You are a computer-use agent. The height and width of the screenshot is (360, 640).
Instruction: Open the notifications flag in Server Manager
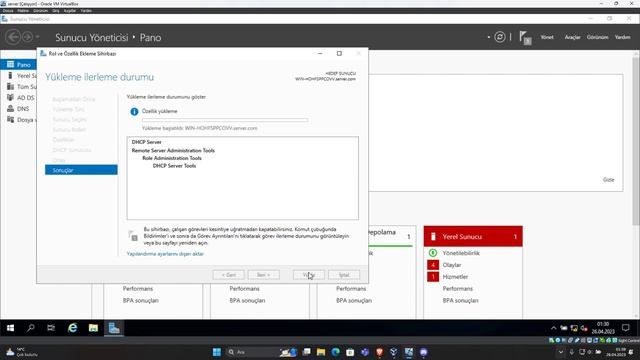pos(525,38)
